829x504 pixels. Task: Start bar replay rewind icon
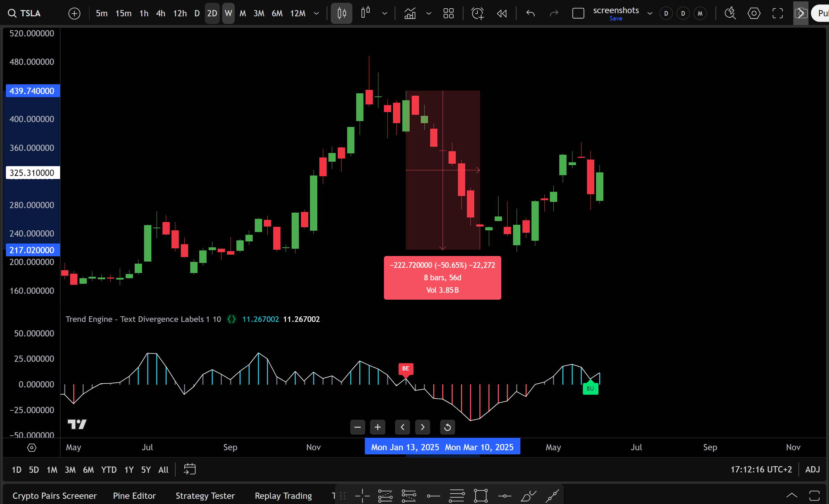click(x=502, y=14)
